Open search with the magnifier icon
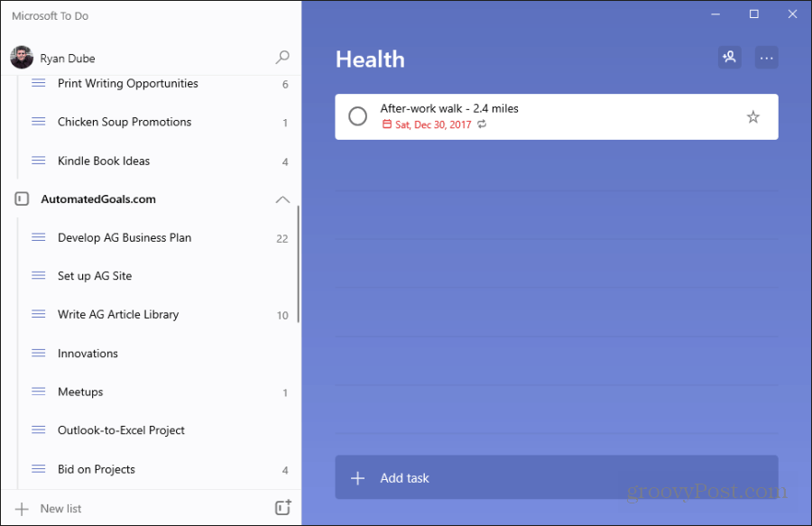Image resolution: width=812 pixels, height=526 pixels. tap(282, 57)
